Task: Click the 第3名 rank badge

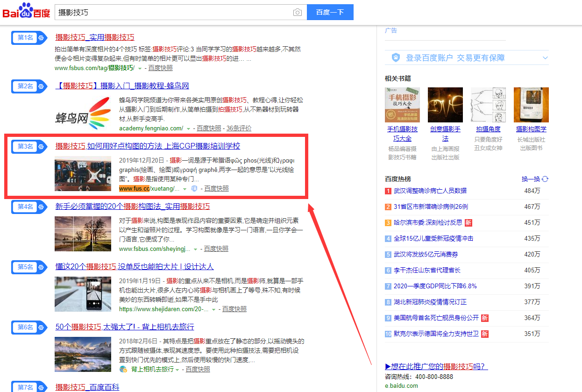Action: [x=29, y=147]
